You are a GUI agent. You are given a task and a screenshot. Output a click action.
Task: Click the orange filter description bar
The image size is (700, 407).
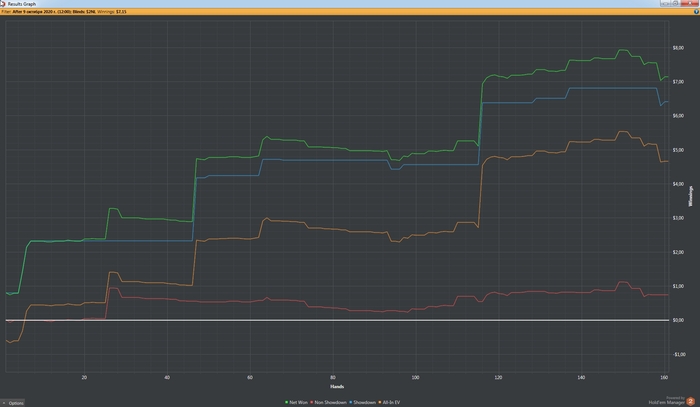point(350,12)
